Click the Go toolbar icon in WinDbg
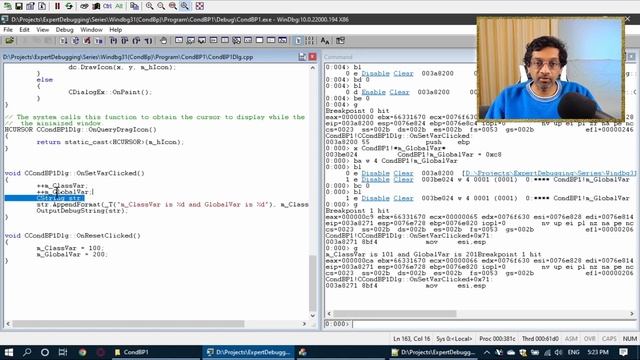The image size is (640, 360). pyautogui.click(x=63, y=40)
